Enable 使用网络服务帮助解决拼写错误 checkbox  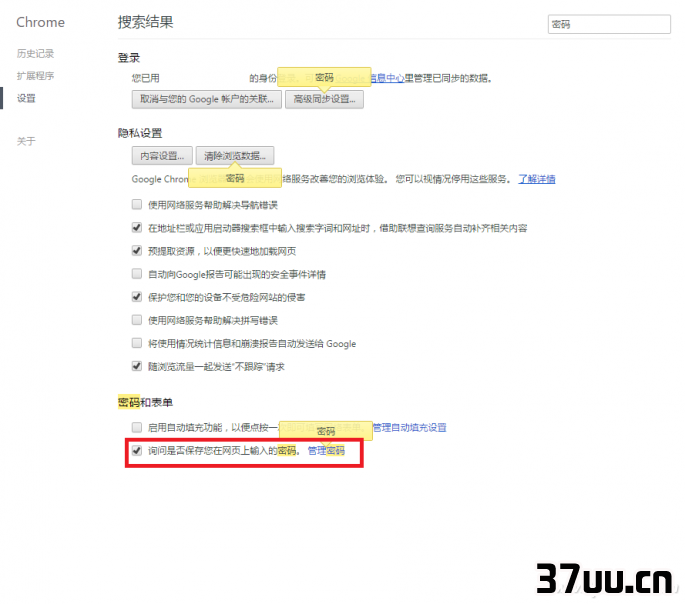click(137, 320)
